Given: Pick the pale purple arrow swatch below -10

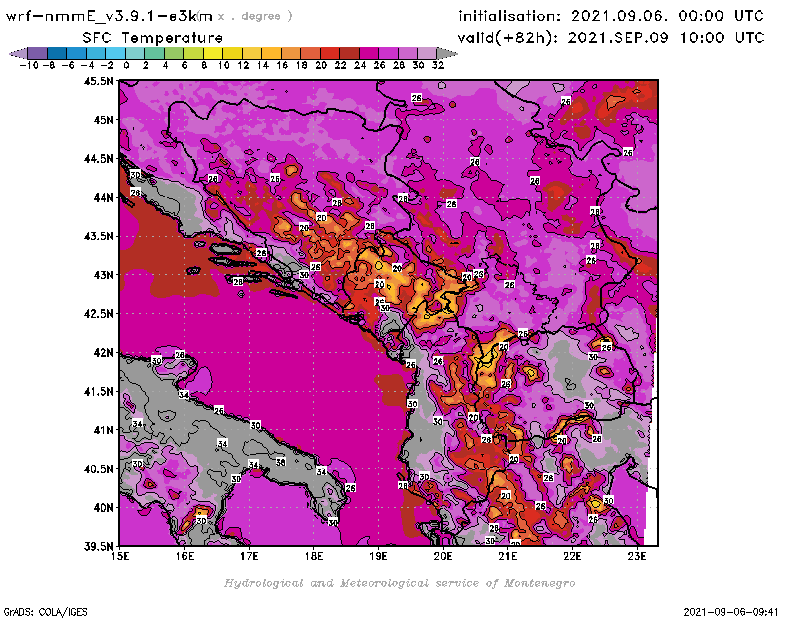Looking at the screenshot, I should coord(18,53).
